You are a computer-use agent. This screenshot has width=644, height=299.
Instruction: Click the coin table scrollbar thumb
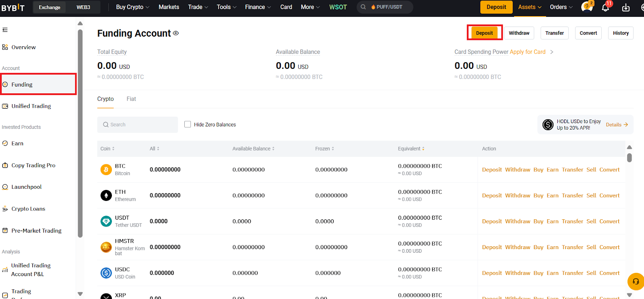[x=630, y=158]
